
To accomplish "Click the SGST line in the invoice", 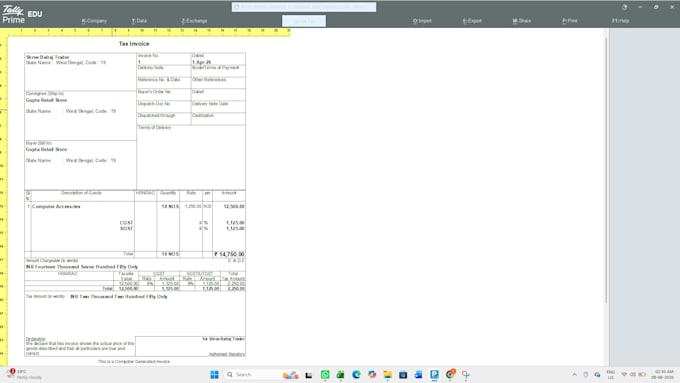I will click(126, 229).
